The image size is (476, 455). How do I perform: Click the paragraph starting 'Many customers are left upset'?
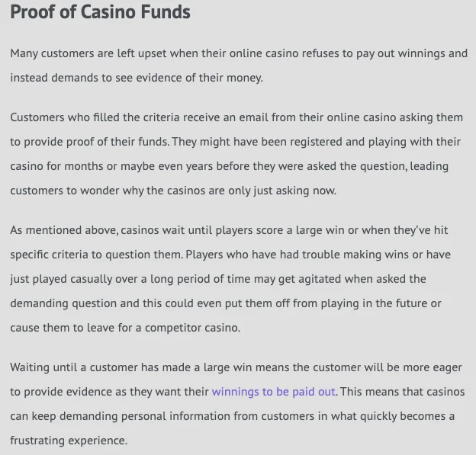239,66
